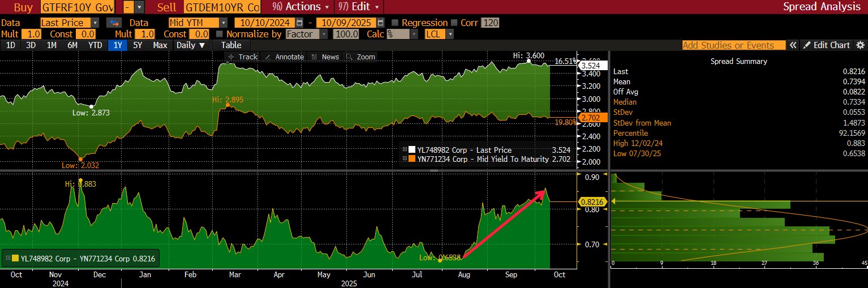Click the swap securities arrows icon
The height and width of the screenshot is (288, 868).
click(x=114, y=23)
